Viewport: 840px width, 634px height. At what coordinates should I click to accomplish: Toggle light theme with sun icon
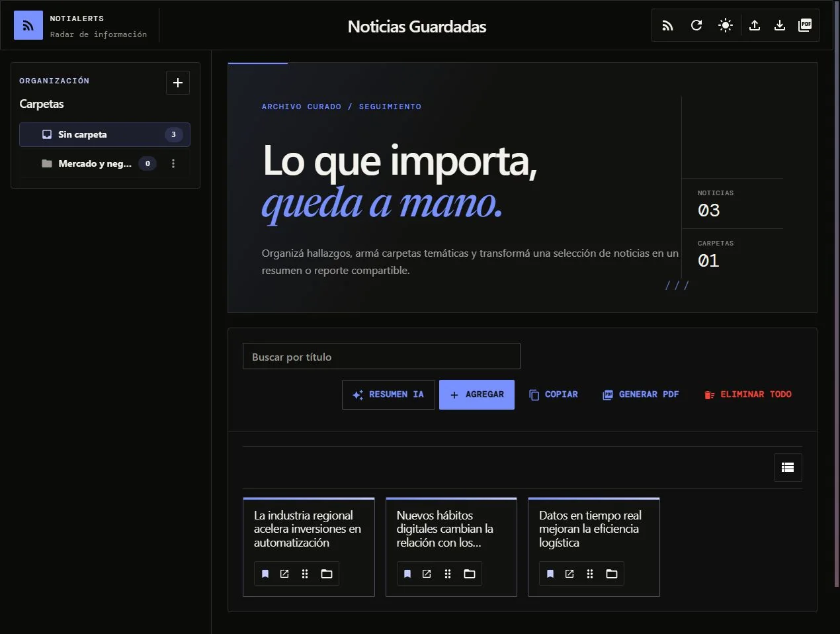click(x=726, y=25)
